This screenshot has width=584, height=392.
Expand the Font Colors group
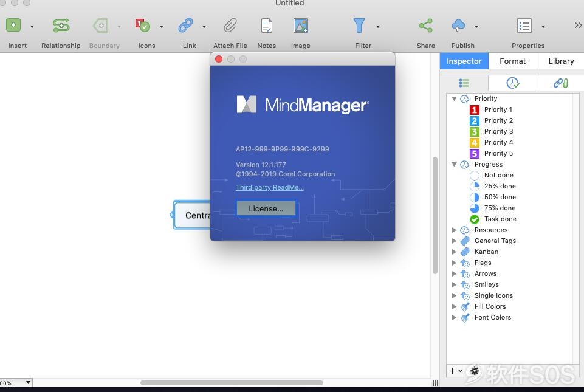454,317
